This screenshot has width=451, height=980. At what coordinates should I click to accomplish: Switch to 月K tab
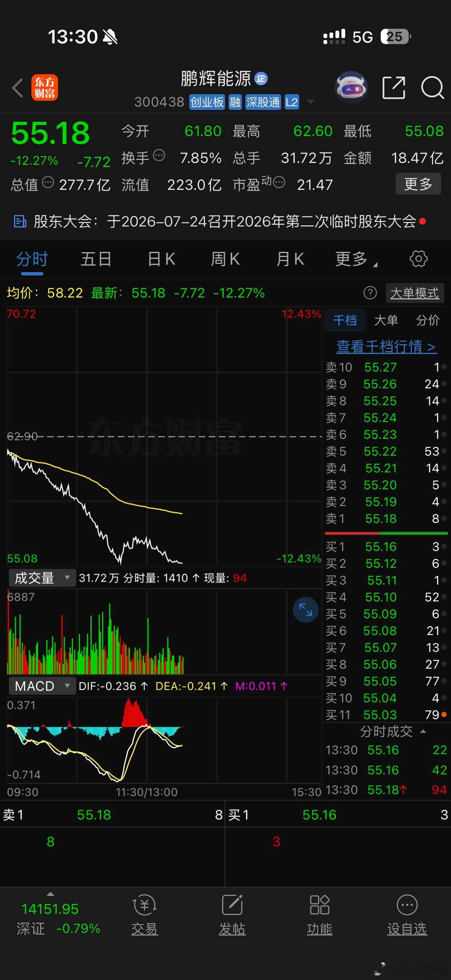click(290, 259)
